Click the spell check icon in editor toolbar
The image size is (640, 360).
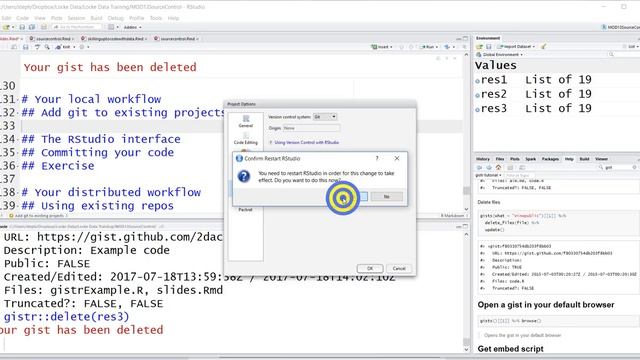click(37, 47)
